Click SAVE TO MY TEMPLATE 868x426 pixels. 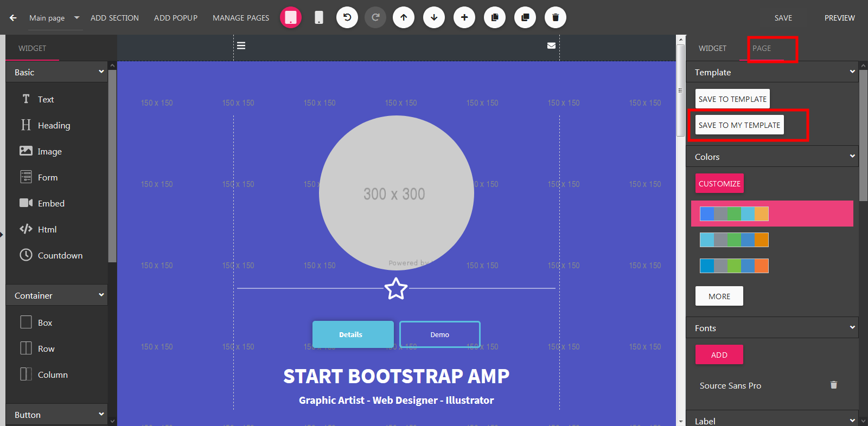pos(739,125)
